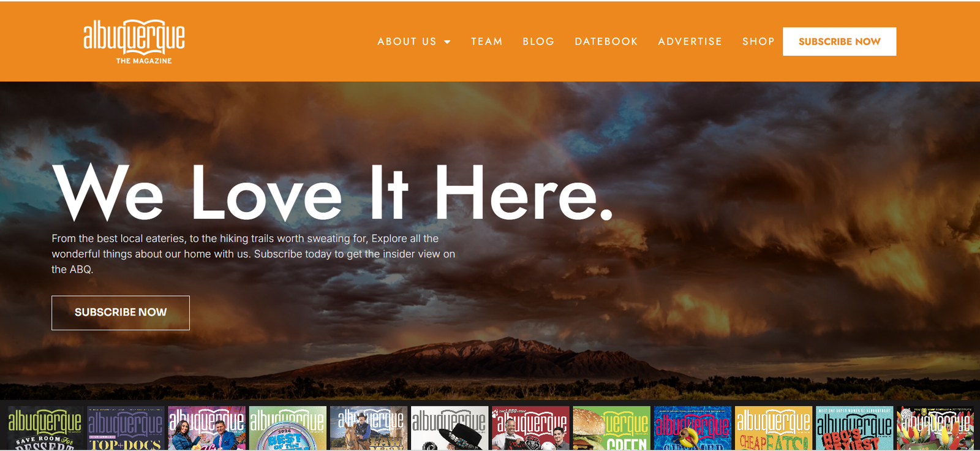Viewport: 980px width, 451px height.
Task: Click the Albuquerque The Magazine logo
Action: tap(134, 42)
